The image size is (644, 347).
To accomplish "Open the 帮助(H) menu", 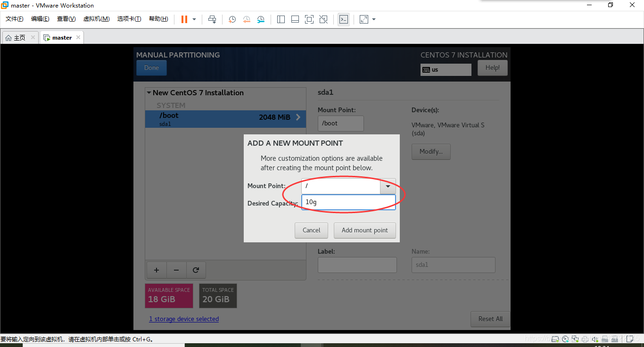I will coord(158,19).
